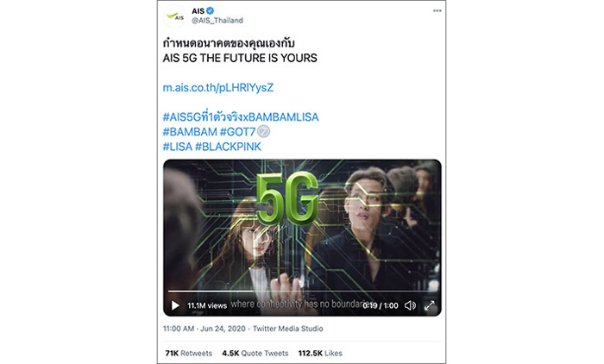View the 71K Retweets list

pos(188,353)
